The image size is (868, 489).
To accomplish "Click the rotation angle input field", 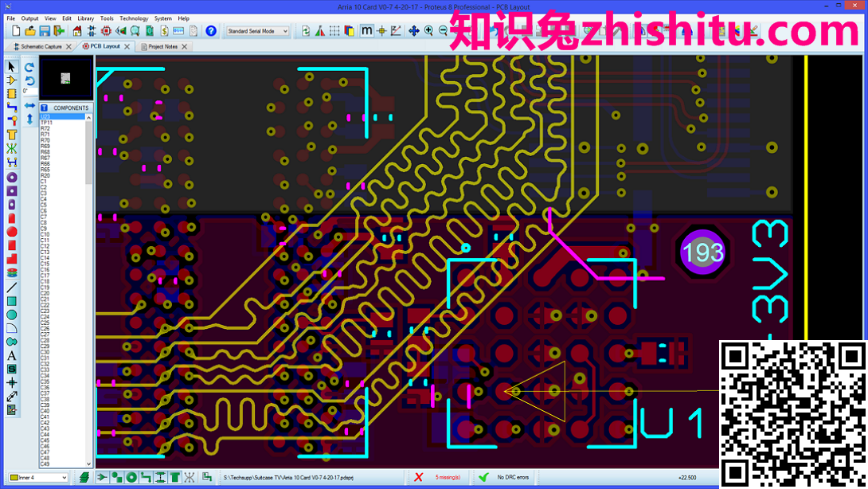I will [x=29, y=92].
